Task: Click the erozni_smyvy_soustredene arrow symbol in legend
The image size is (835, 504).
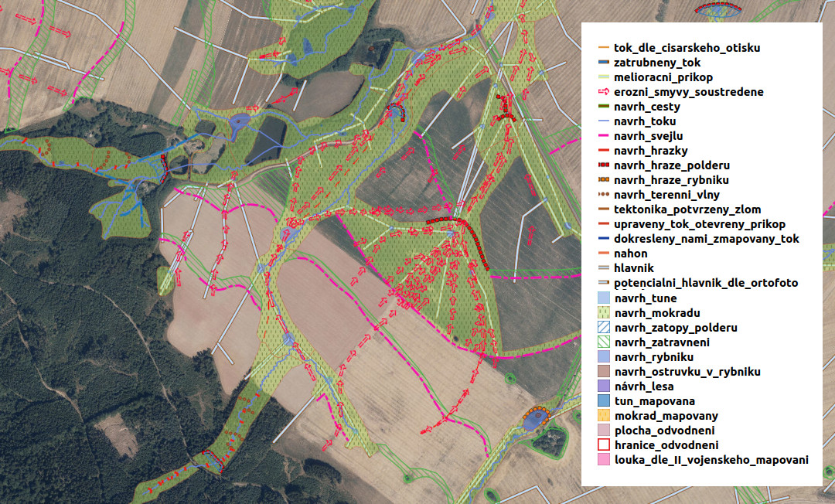Action: pos(604,92)
